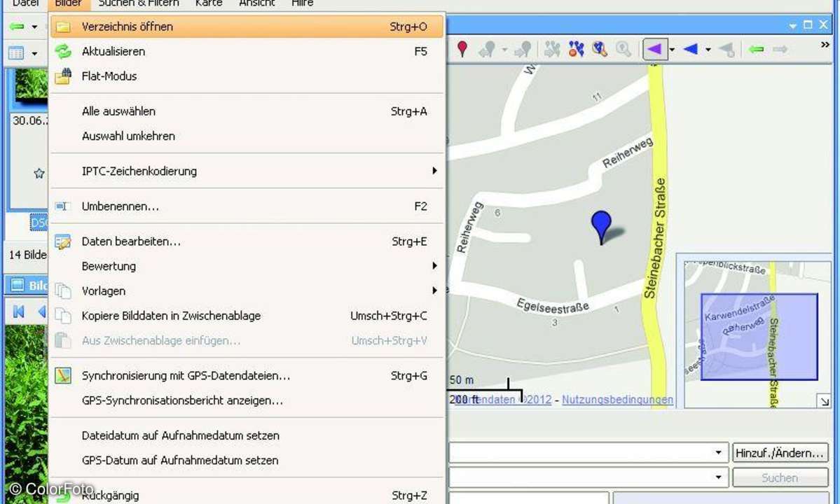
Task: Select Aktualisieren menu entry
Action: pos(247,51)
